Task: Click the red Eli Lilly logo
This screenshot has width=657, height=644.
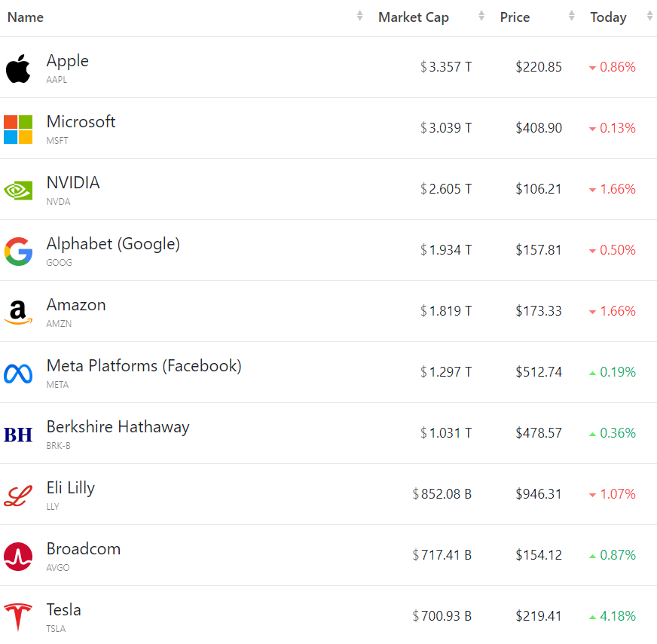Action: (x=18, y=495)
